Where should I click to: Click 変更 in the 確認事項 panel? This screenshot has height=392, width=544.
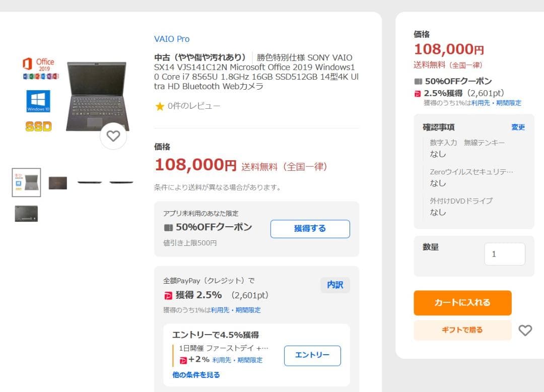coord(518,127)
